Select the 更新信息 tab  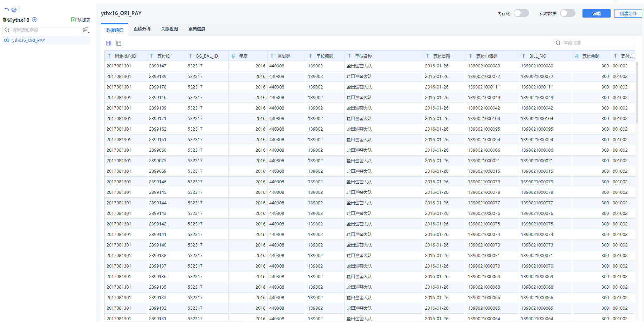[x=197, y=29]
